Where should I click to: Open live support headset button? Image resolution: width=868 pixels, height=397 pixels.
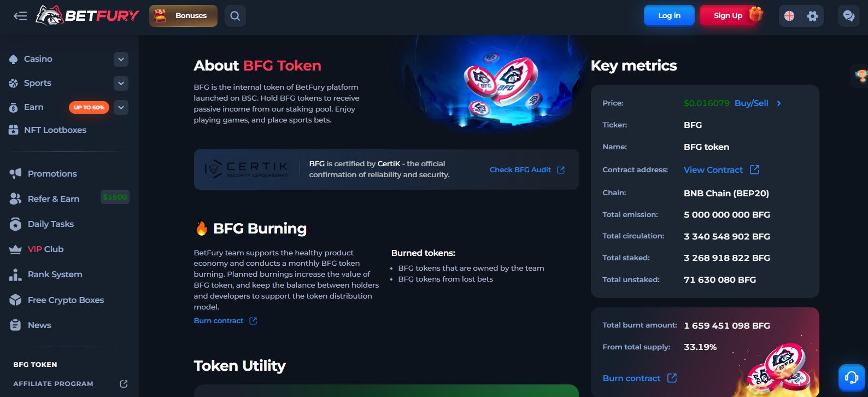point(852,377)
